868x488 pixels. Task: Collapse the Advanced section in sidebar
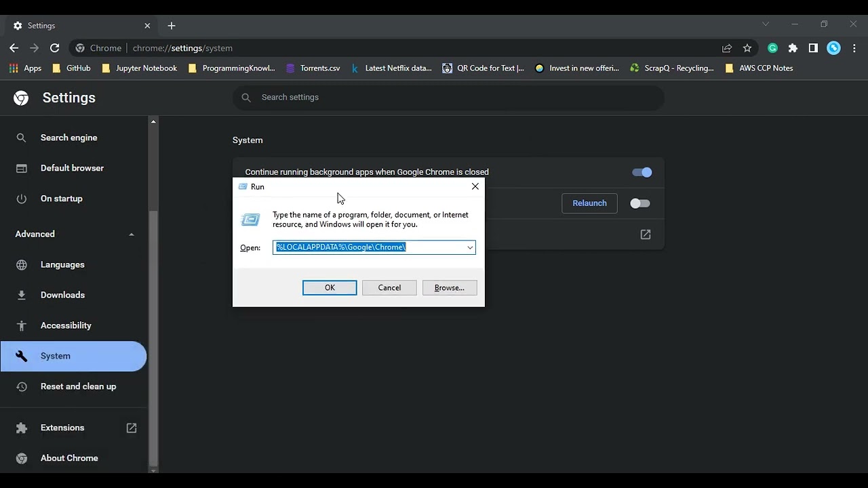(131, 235)
